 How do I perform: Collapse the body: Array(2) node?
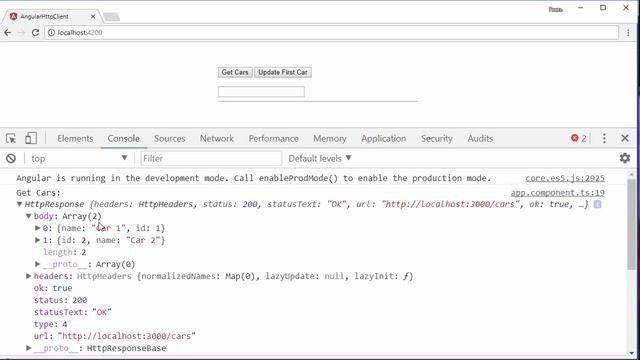[x=29, y=216]
